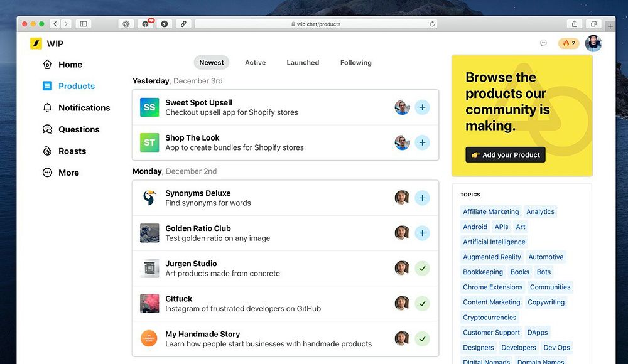Click the Synonyms Deluxe toucan icon
Image resolution: width=628 pixels, height=364 pixels.
point(149,198)
